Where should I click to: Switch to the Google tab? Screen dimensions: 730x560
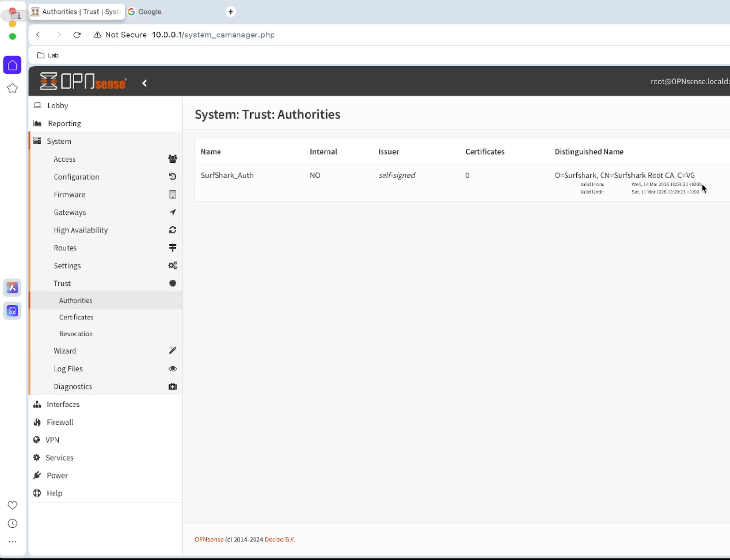tap(150, 11)
